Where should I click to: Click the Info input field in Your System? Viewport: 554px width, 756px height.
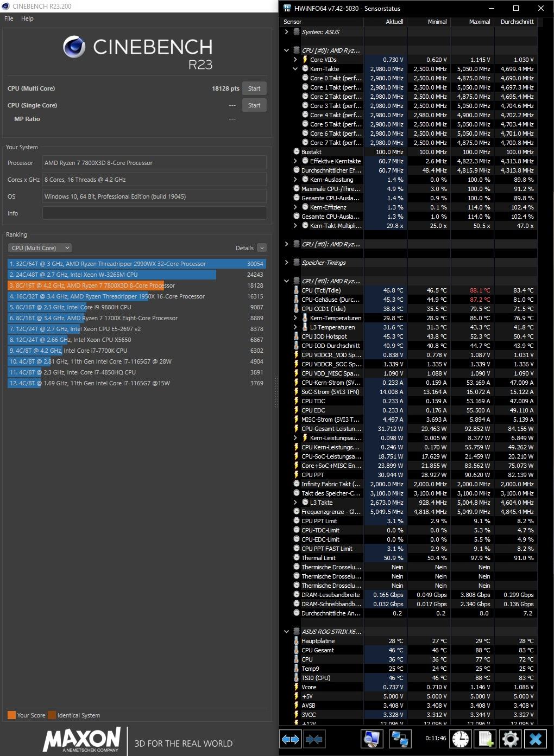click(x=155, y=213)
